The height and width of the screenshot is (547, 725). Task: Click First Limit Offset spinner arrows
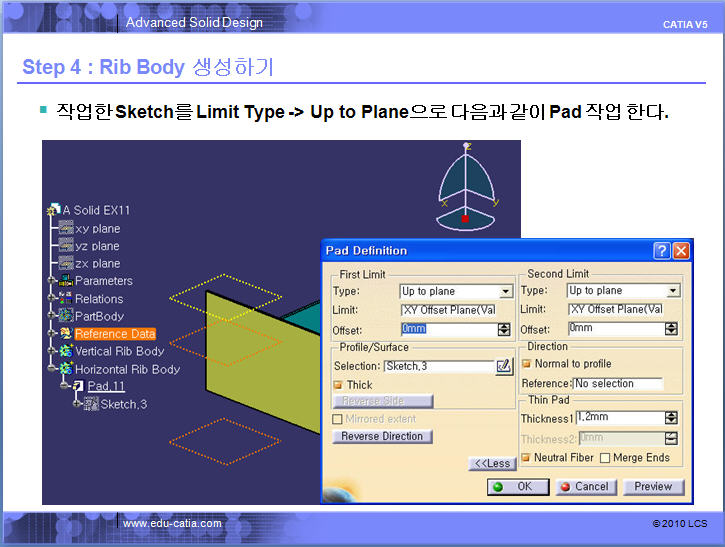tap(504, 329)
